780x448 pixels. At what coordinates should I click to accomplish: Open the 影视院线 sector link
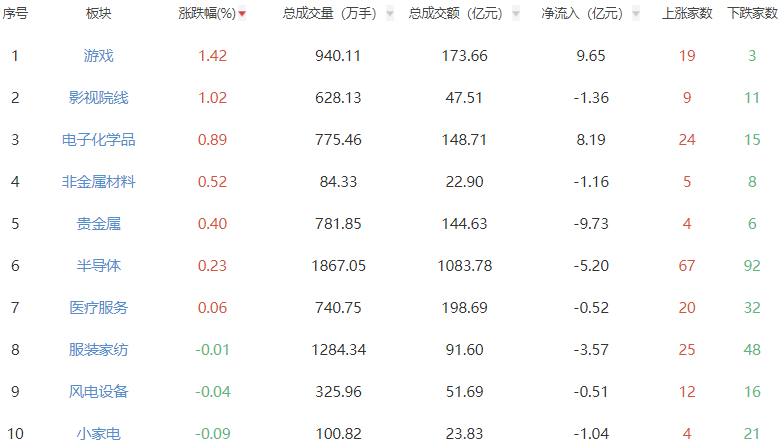(x=98, y=98)
